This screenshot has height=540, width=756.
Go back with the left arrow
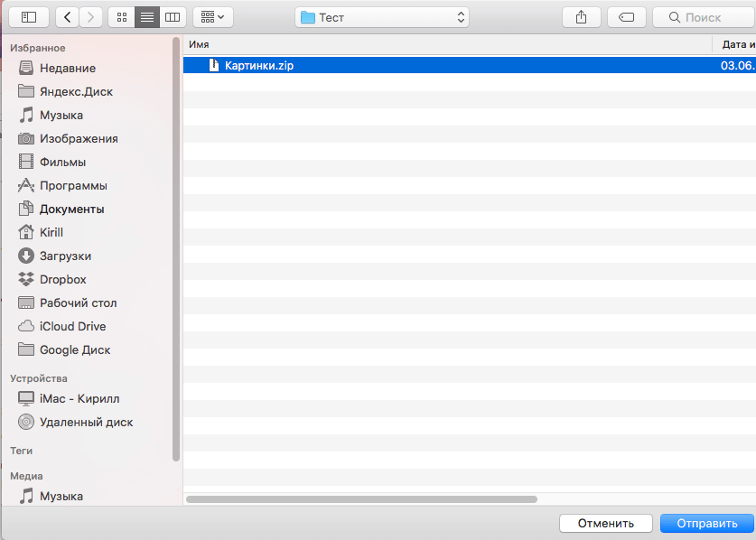(68, 17)
